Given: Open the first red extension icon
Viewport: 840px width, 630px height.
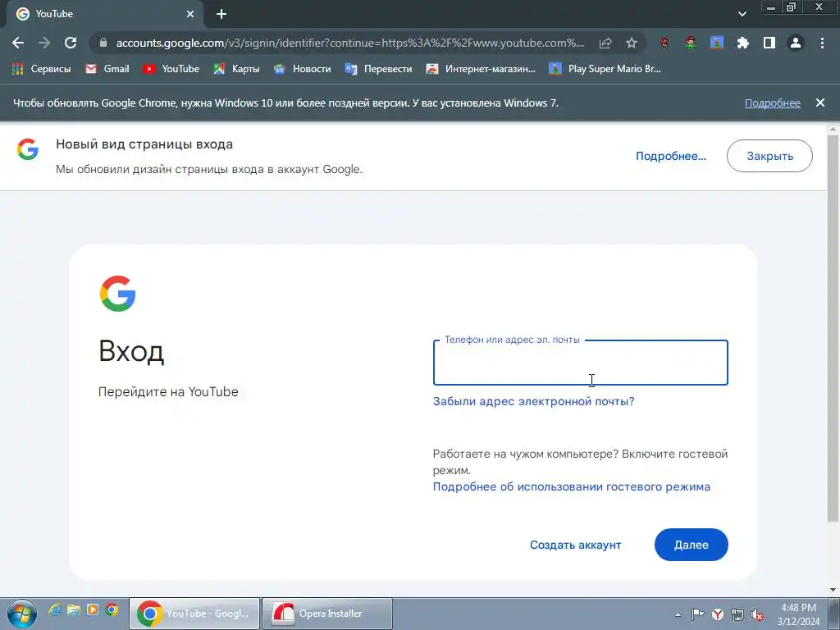Looking at the screenshot, I should tap(664, 43).
